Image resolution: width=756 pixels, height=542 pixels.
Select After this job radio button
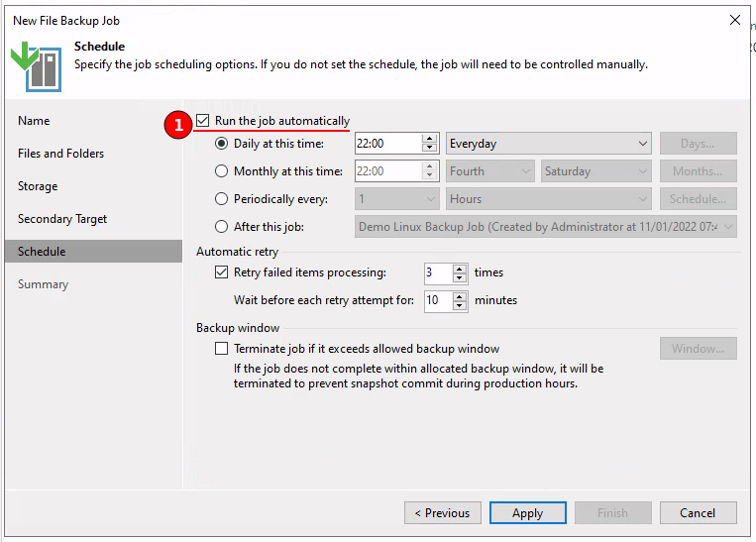tap(221, 227)
